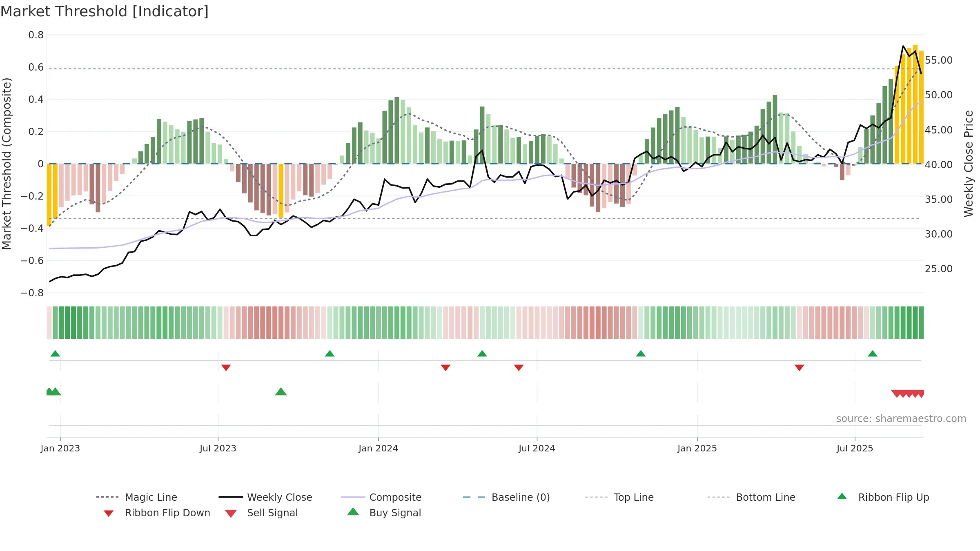The height and width of the screenshot is (551, 980).
Task: Click the right axis title Weekly Close Price
Action: pyautogui.click(x=969, y=164)
